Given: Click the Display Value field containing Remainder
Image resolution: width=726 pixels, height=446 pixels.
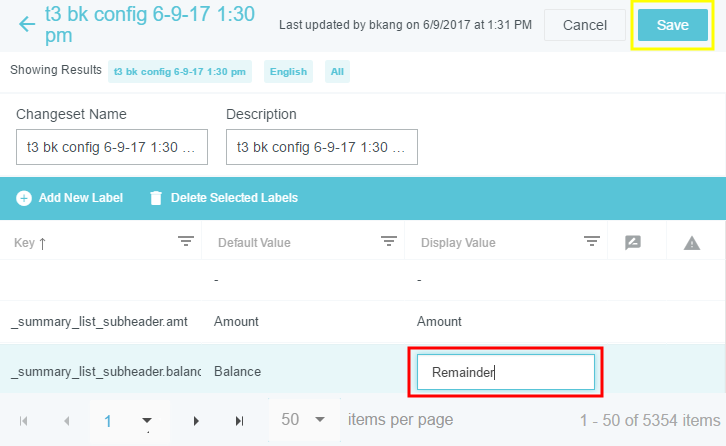Looking at the screenshot, I should [x=505, y=373].
